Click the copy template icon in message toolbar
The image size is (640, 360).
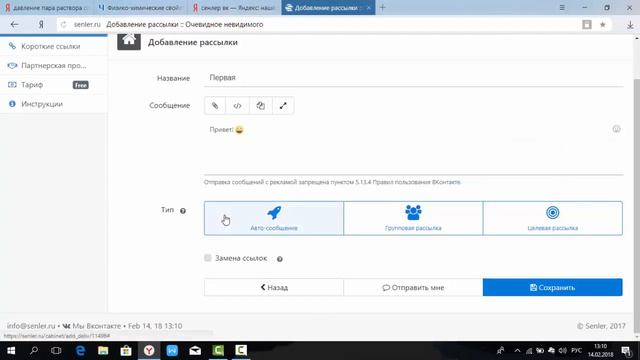(260, 106)
